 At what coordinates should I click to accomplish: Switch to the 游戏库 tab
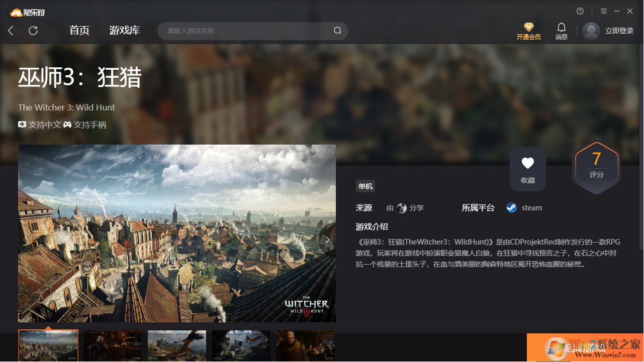tap(125, 31)
